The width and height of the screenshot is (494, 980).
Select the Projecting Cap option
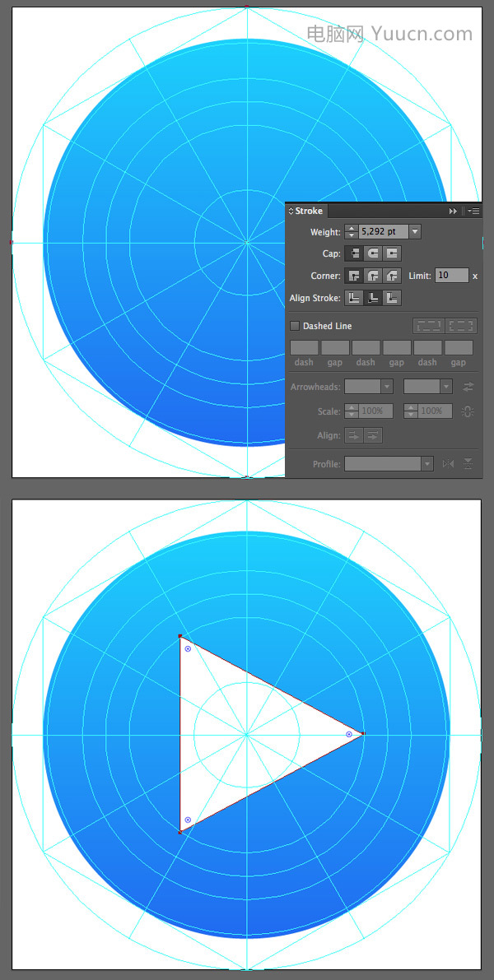tap(392, 253)
